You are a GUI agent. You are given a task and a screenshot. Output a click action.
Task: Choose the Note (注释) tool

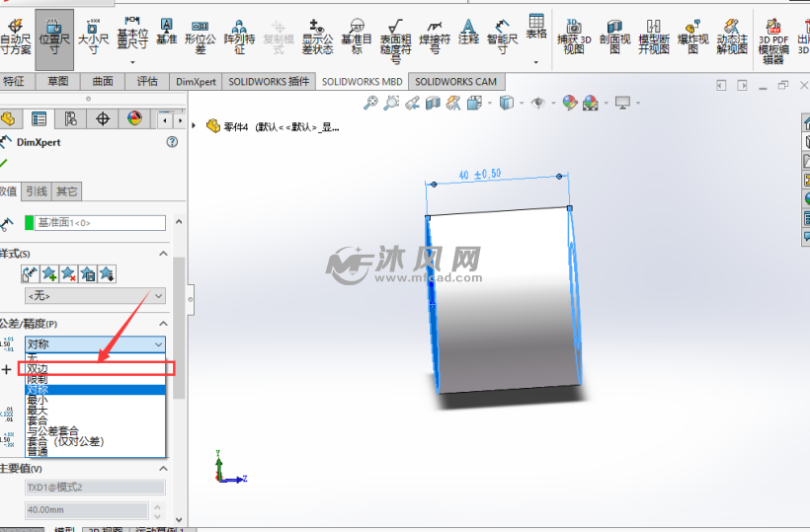coord(468,31)
